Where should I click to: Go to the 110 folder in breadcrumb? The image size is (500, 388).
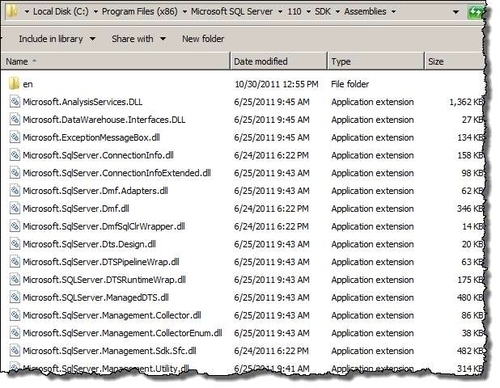[294, 12]
